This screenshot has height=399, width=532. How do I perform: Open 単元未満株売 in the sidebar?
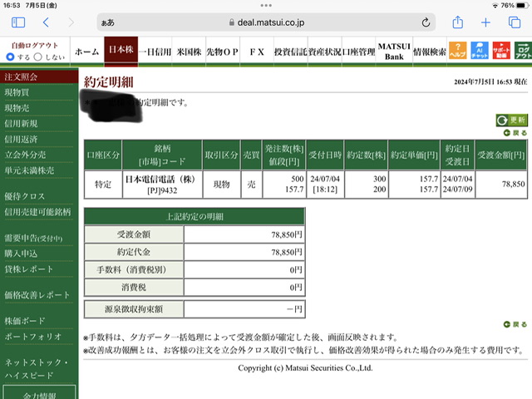click(29, 170)
